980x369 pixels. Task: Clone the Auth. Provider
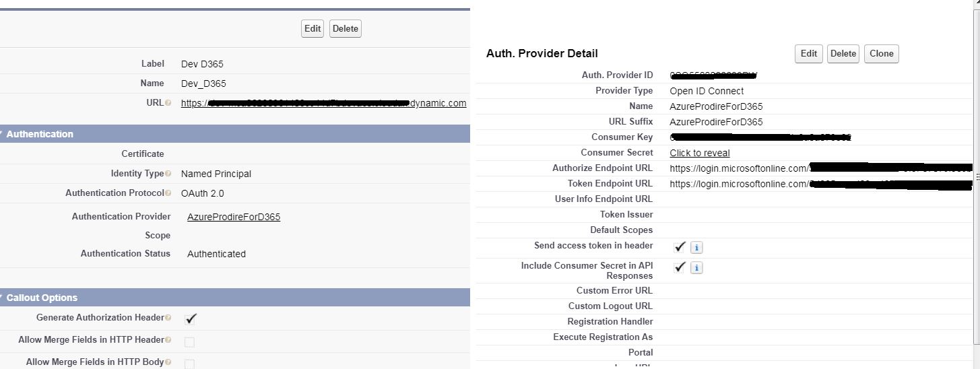pos(882,54)
